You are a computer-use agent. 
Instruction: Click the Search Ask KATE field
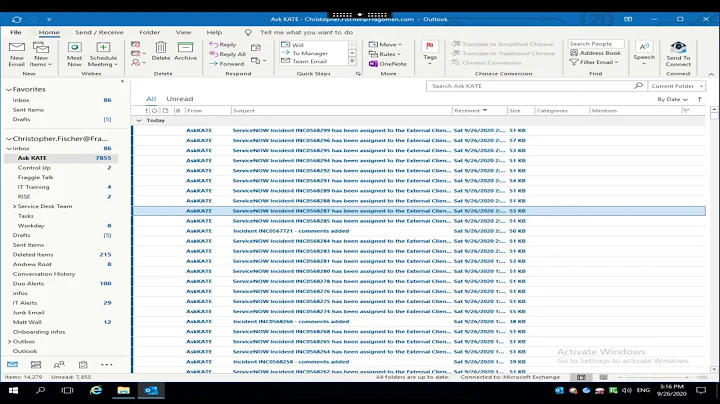click(529, 86)
